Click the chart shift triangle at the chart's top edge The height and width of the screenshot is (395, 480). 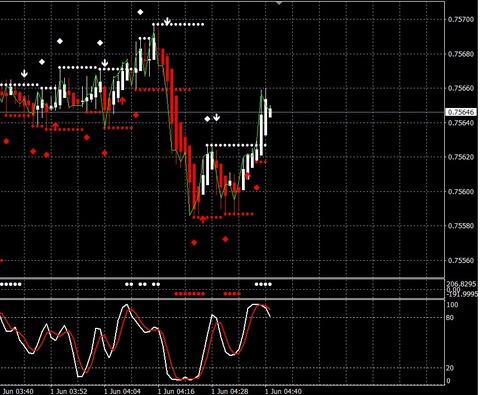point(279,3)
